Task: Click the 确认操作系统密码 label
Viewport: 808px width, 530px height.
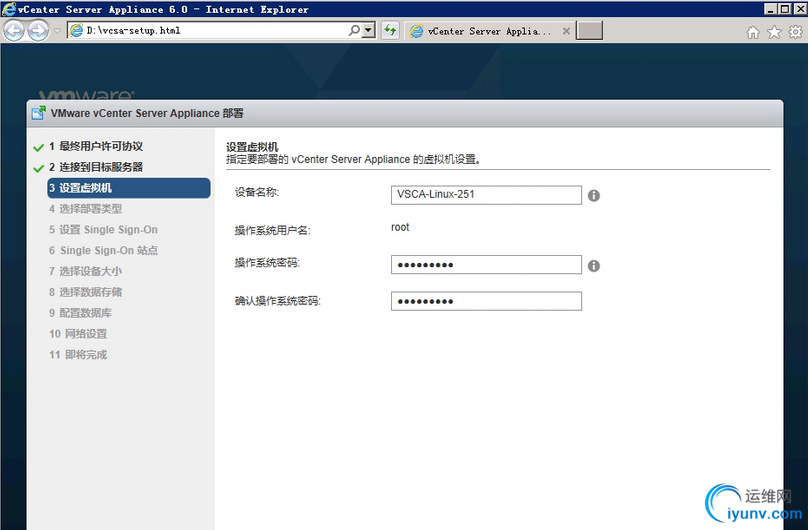Action: (278, 301)
